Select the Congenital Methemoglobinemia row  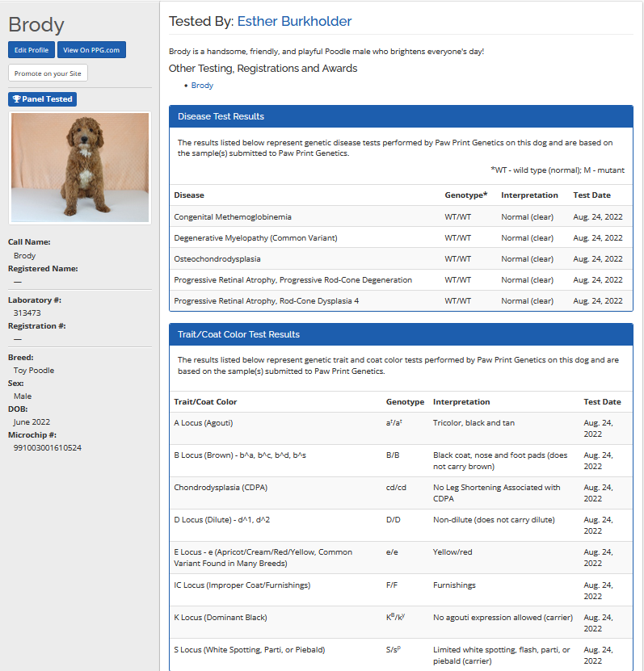click(233, 216)
